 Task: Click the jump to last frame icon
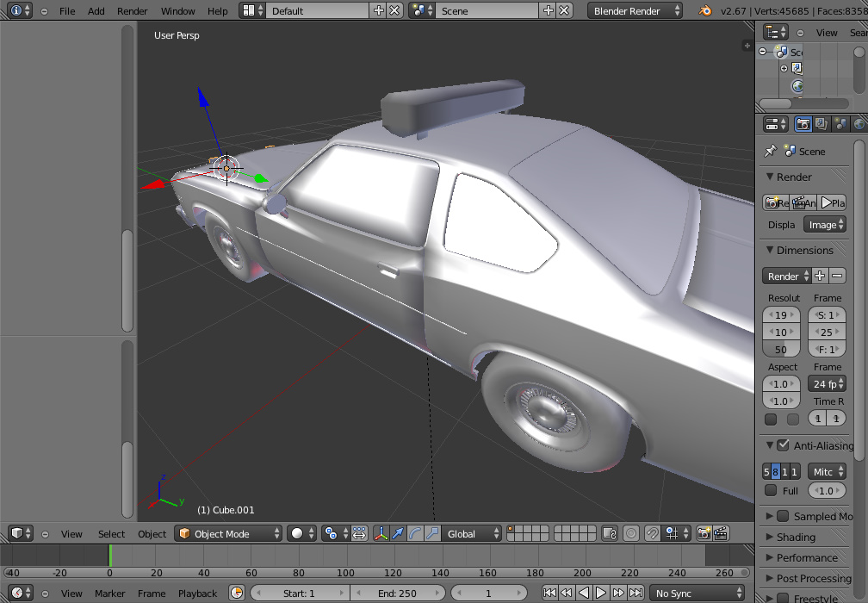635,594
